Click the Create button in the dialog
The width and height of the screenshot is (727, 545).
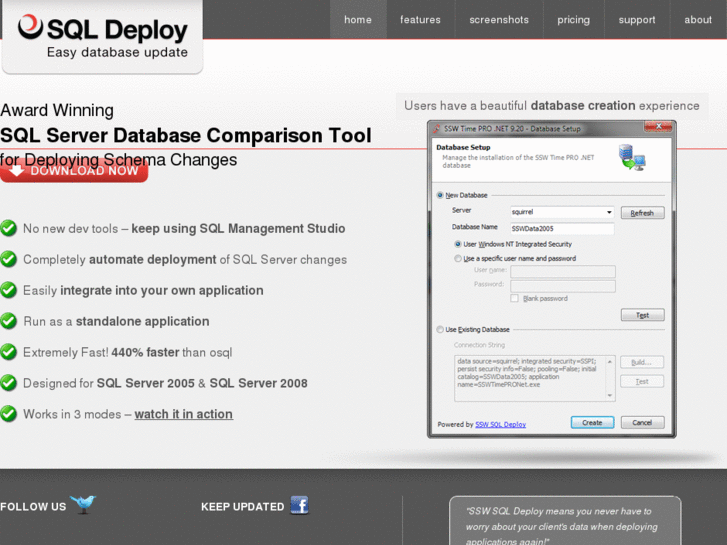coord(592,423)
